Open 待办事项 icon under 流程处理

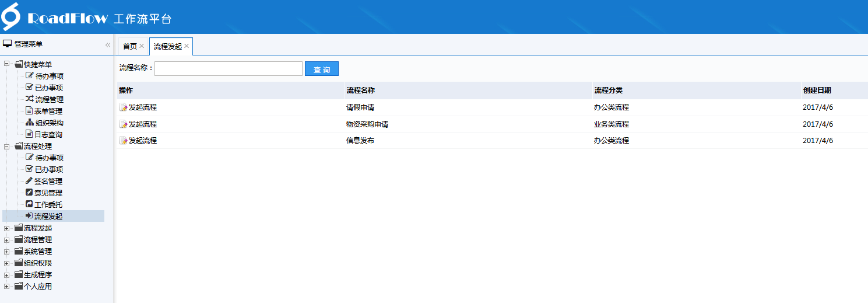point(30,157)
